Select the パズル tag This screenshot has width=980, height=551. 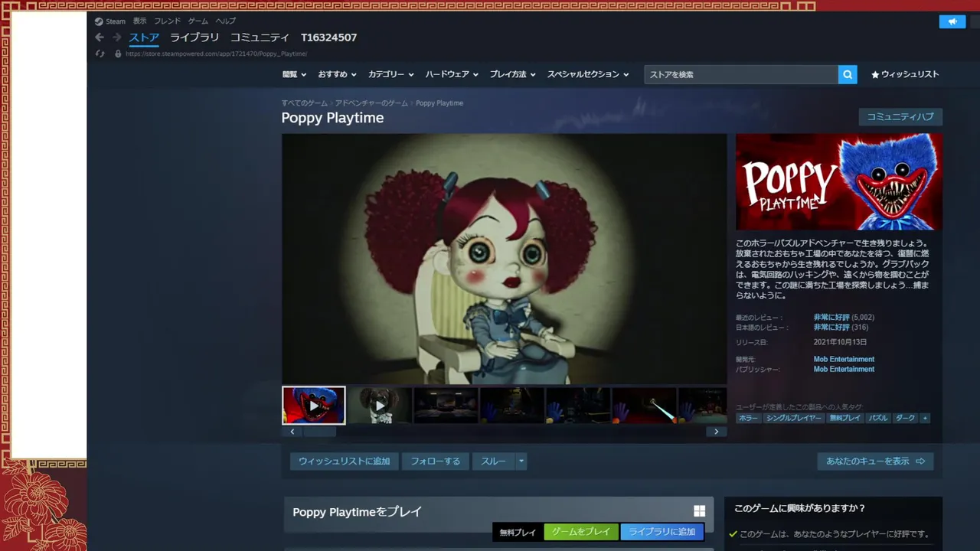878,418
